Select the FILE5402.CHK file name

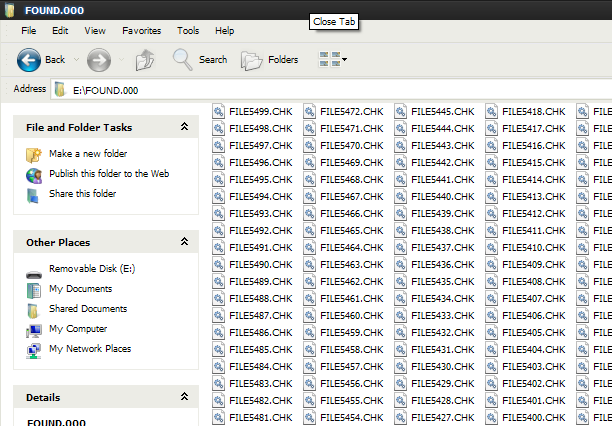[534, 384]
